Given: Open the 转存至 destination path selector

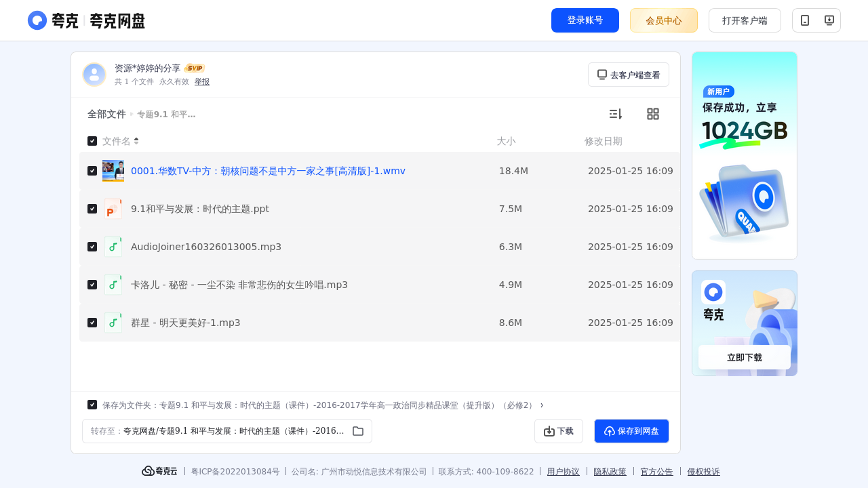Looking at the screenshot, I should tap(227, 431).
